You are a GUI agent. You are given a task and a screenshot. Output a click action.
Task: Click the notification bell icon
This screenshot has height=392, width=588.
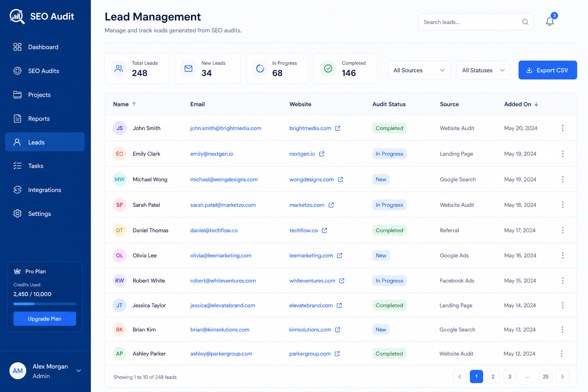point(550,21)
